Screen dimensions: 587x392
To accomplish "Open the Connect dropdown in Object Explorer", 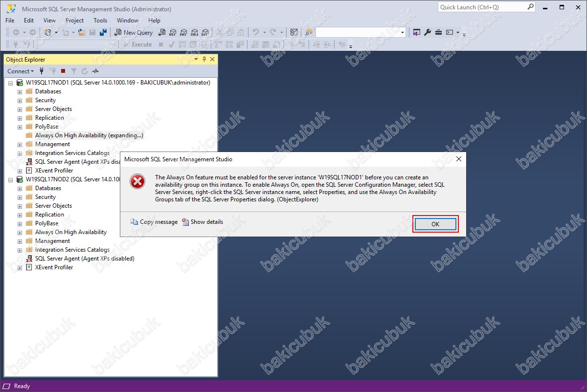I will click(21, 71).
